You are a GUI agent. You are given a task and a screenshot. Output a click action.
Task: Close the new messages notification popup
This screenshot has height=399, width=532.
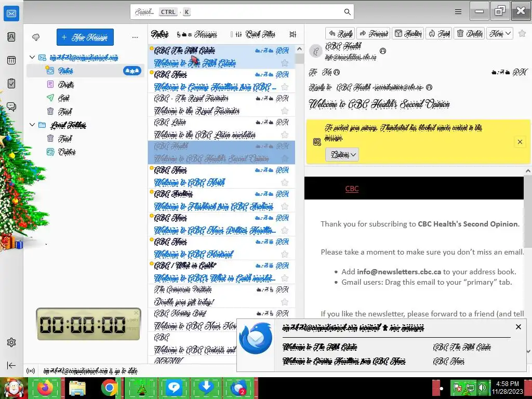pyautogui.click(x=518, y=327)
